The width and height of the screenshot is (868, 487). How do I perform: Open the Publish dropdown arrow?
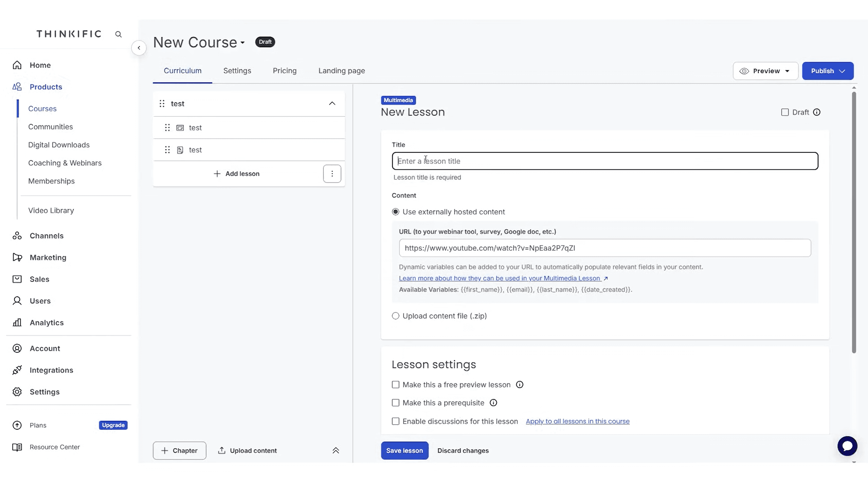point(843,71)
